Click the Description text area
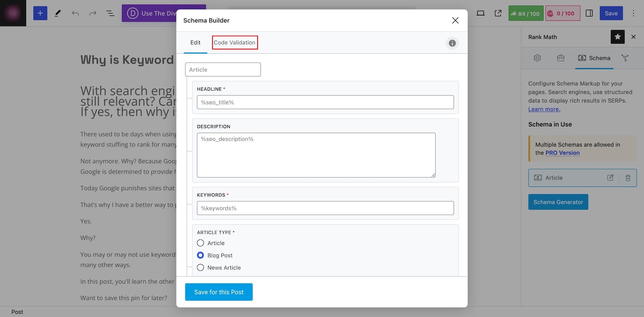 coord(316,155)
